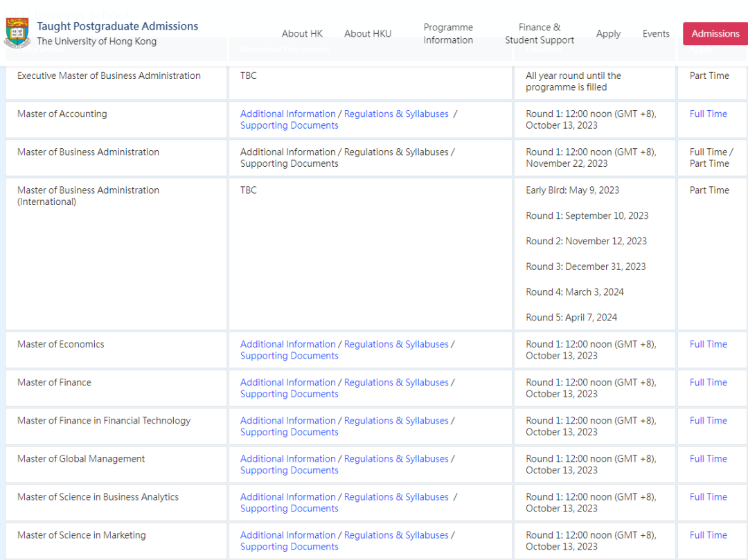Open Supporting Documents in the Master of Finance row

[x=289, y=394]
